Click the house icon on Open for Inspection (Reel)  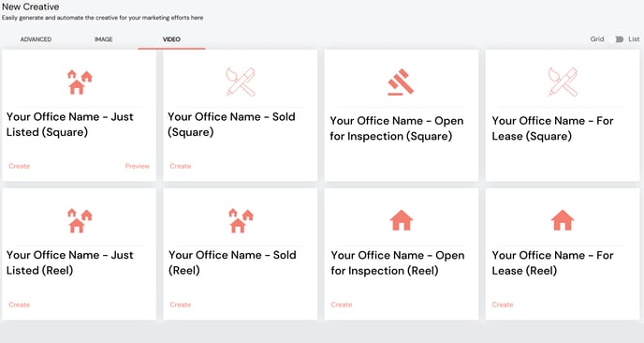coord(402,220)
